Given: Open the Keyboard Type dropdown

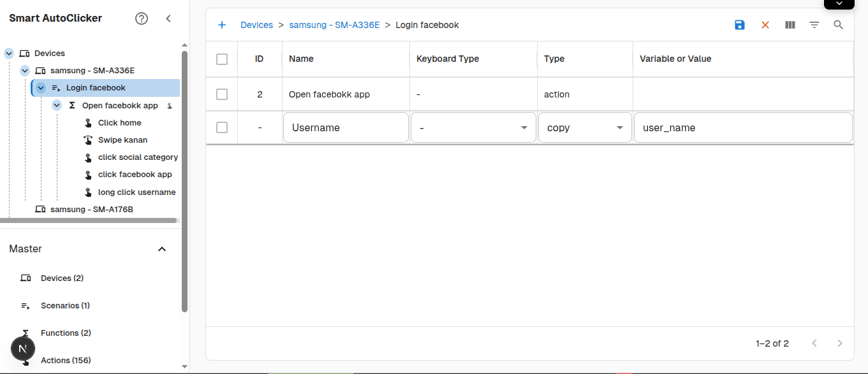Looking at the screenshot, I should click(x=473, y=127).
